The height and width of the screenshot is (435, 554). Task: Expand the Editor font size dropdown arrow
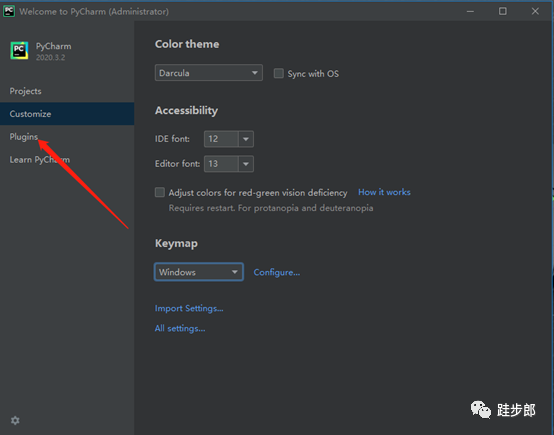[246, 164]
